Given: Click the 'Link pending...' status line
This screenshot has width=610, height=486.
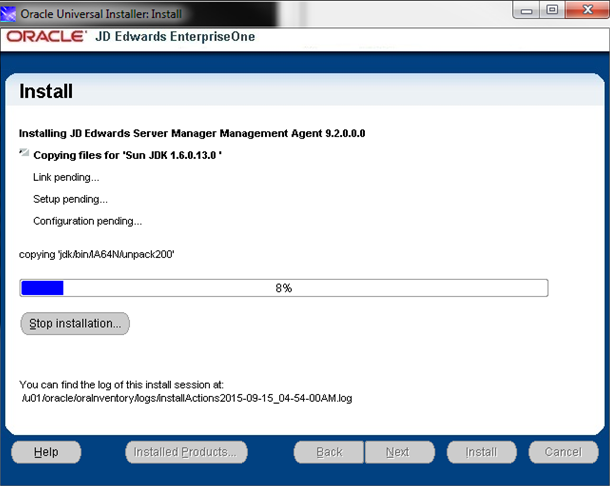Looking at the screenshot, I should 66,177.
